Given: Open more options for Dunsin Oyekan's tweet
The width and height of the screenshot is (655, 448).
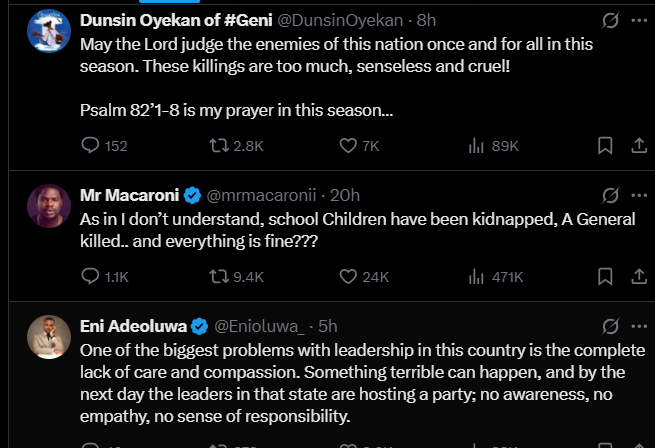Looking at the screenshot, I should (639, 19).
